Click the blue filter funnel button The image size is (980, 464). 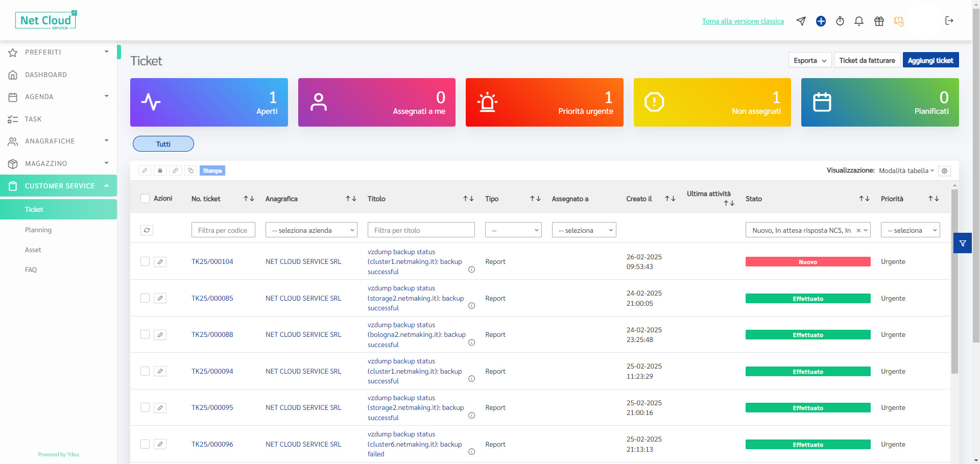(x=963, y=243)
